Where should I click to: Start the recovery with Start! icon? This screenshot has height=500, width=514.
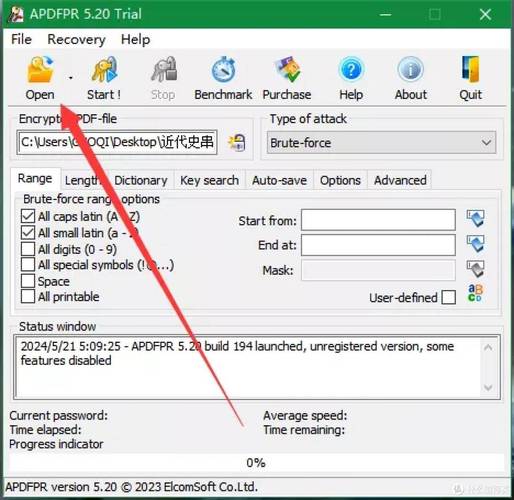point(104,69)
